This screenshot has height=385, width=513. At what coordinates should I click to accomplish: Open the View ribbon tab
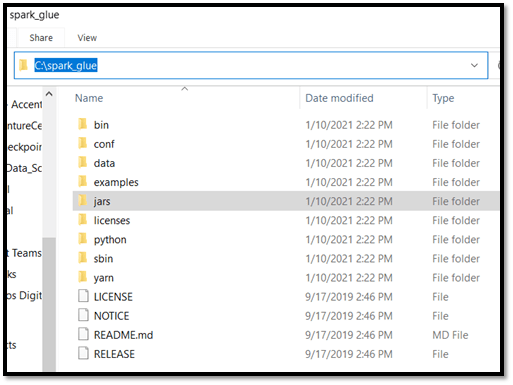point(87,38)
